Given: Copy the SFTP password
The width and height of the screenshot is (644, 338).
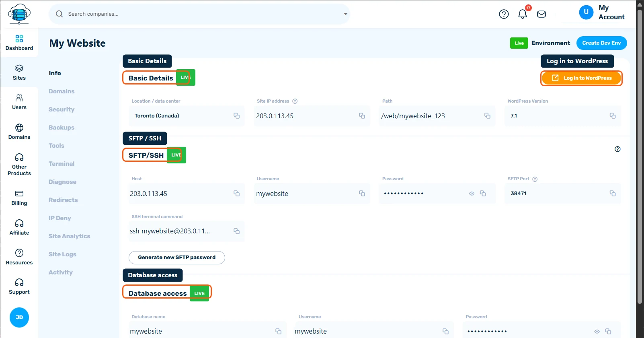Looking at the screenshot, I should 483,194.
